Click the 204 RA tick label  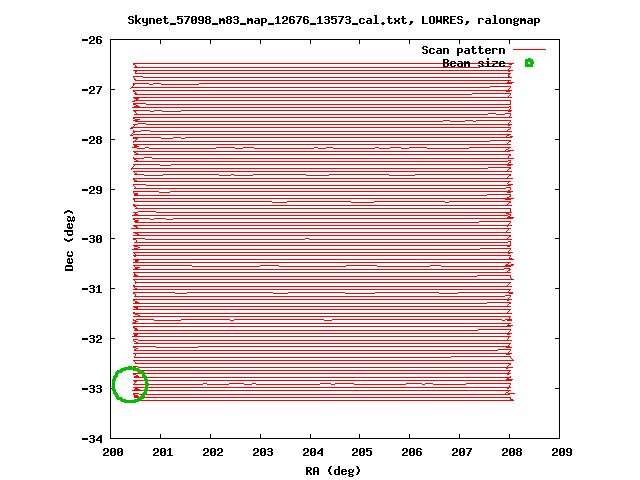coord(313,452)
